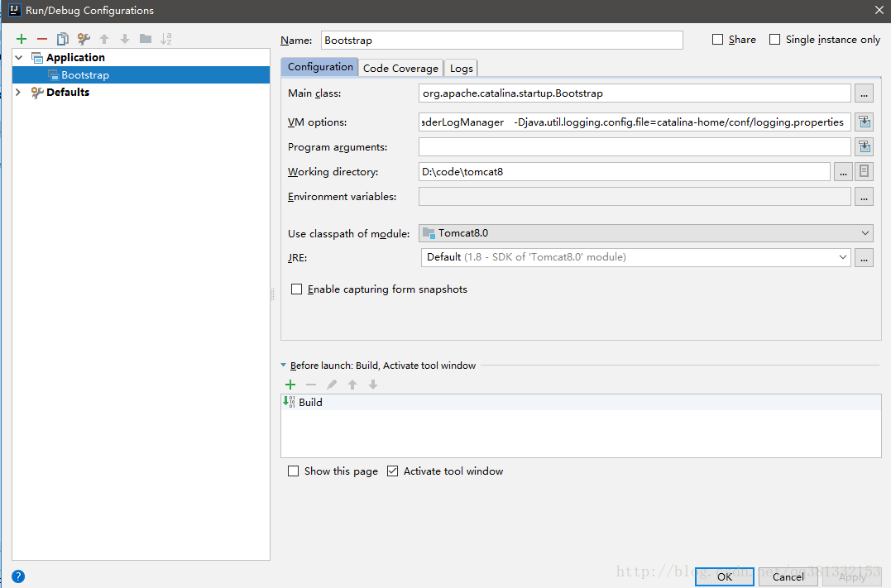Viewport: 891px width, 588px height.
Task: Collapse the Application tree node
Action: point(19,57)
